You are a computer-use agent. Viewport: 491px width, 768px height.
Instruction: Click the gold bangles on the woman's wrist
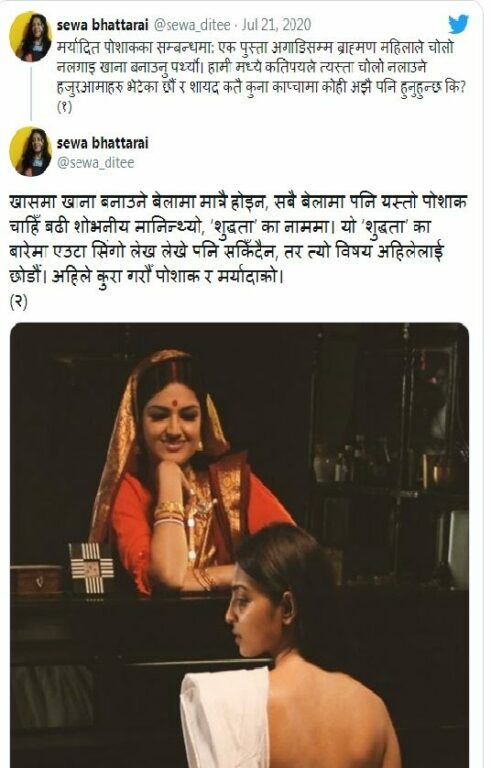(x=169, y=512)
